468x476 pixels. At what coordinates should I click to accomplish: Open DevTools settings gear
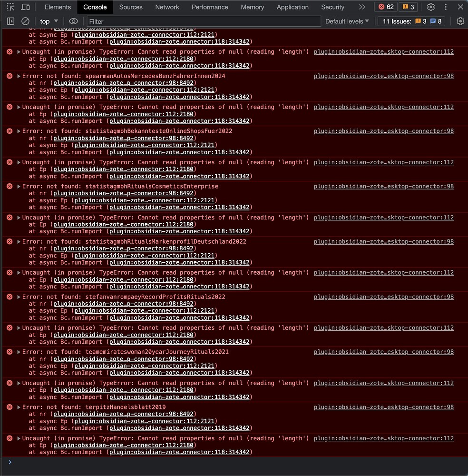(431, 7)
